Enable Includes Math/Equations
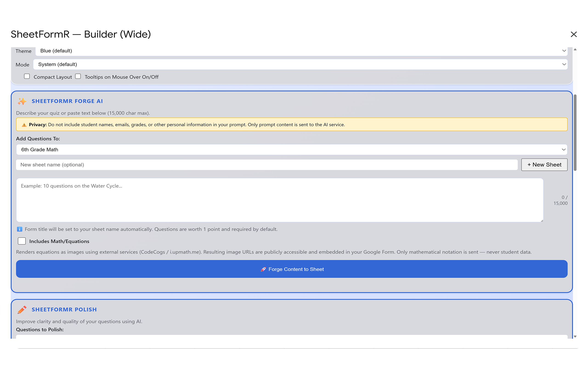The width and height of the screenshot is (588, 367). [22, 241]
